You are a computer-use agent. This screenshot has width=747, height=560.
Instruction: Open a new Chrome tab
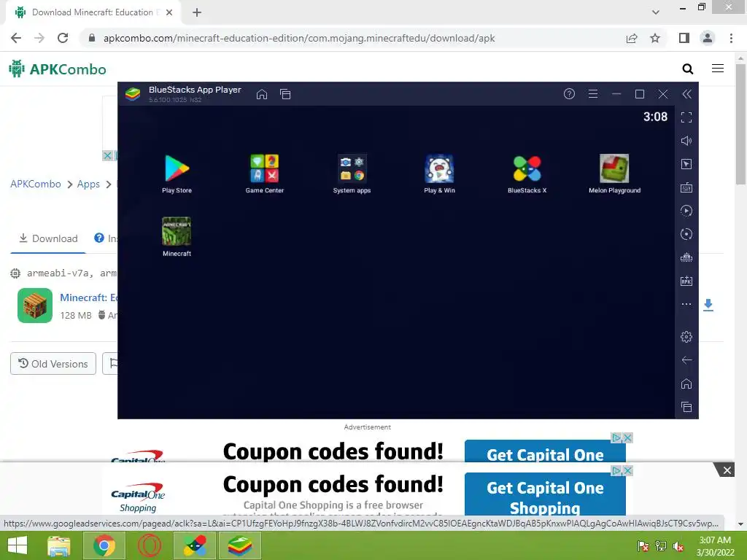click(197, 12)
